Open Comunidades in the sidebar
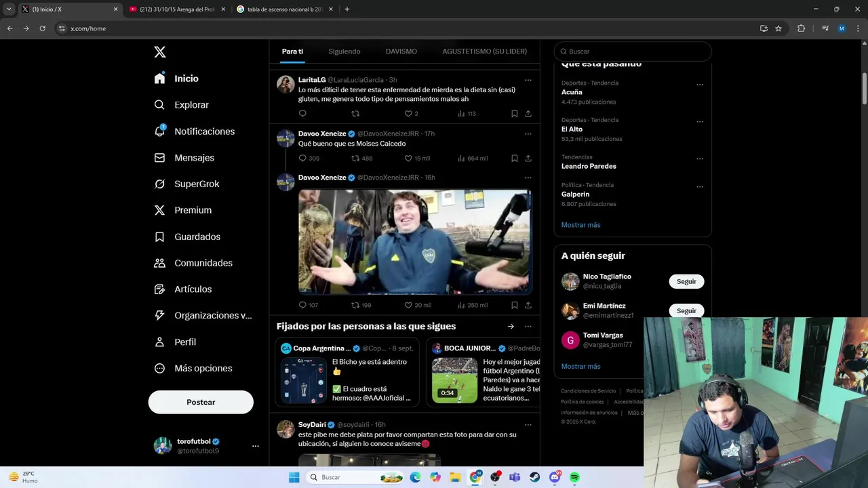 pyautogui.click(x=193, y=263)
